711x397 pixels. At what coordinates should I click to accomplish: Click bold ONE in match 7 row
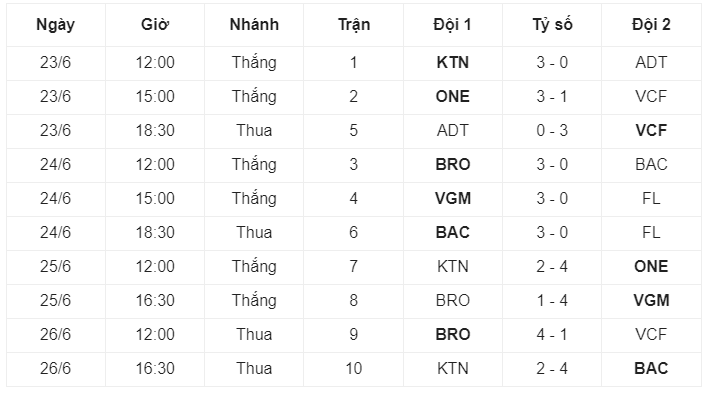651,266
